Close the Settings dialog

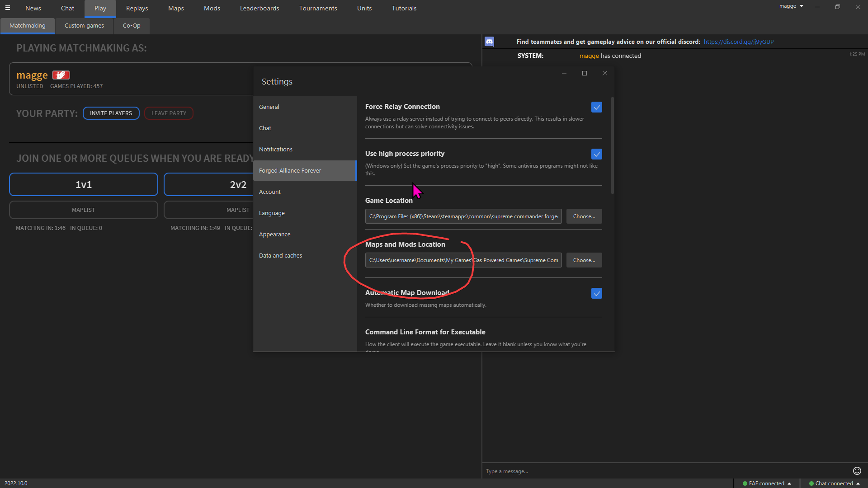pos(605,73)
